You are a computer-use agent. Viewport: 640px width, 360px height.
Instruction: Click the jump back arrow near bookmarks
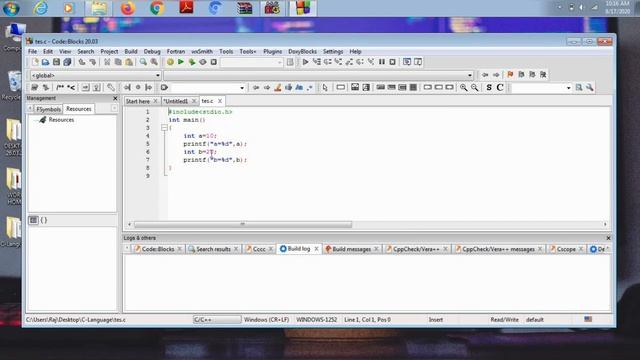pos(485,75)
